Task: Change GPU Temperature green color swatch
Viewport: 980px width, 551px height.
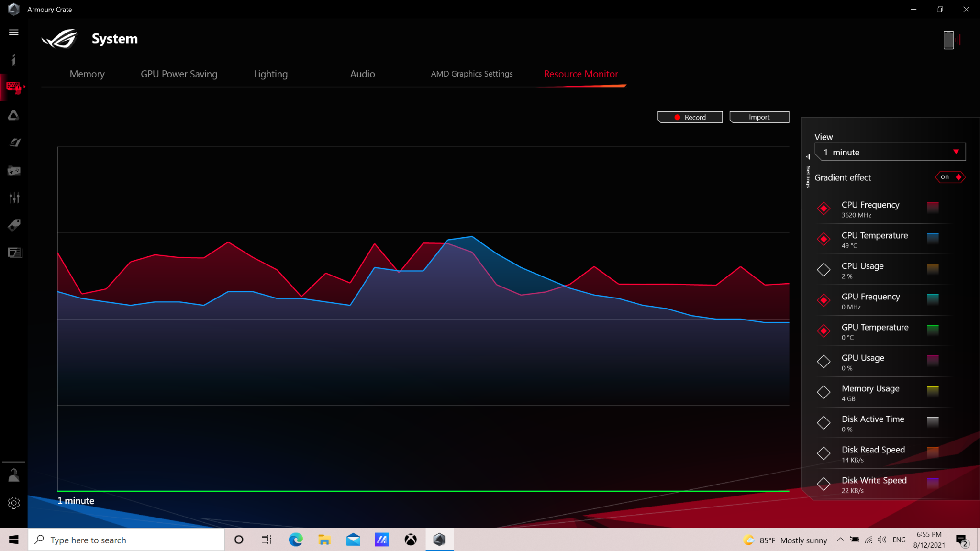Action: [x=933, y=330]
